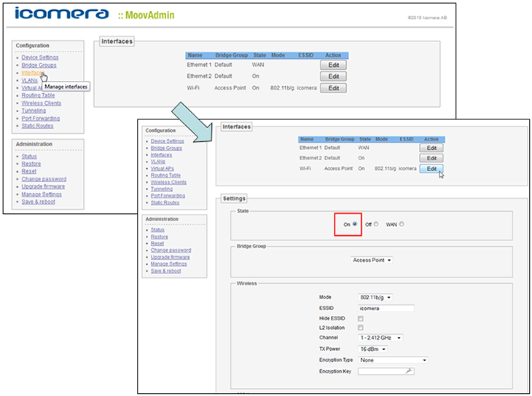Open Save & reboot in the foreground window
The width and height of the screenshot is (532, 396).
click(x=165, y=271)
